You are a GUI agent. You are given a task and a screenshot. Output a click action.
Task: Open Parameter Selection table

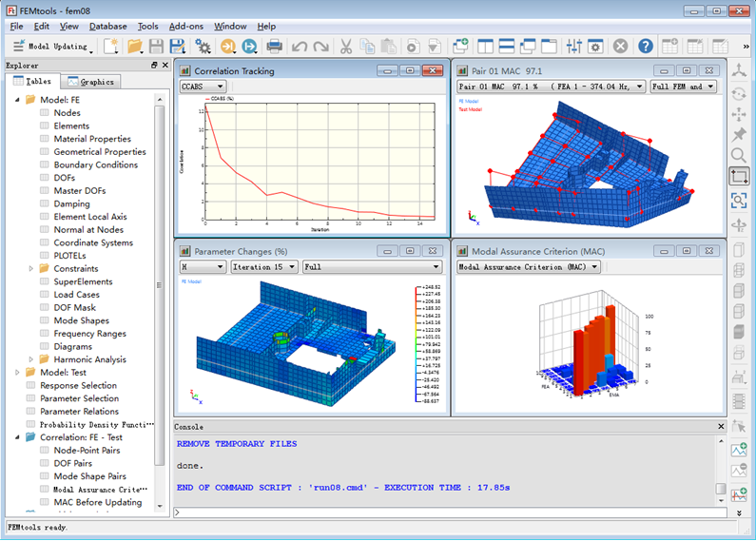pyautogui.click(x=79, y=398)
